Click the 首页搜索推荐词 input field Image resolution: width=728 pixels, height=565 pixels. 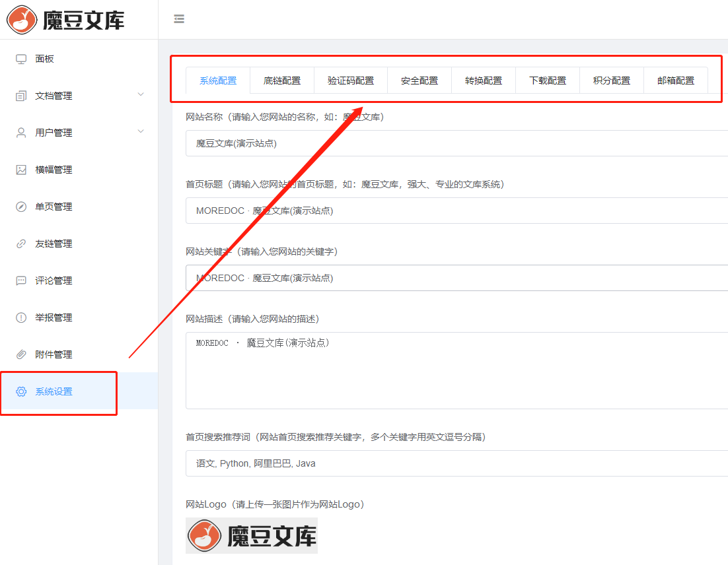coord(457,463)
